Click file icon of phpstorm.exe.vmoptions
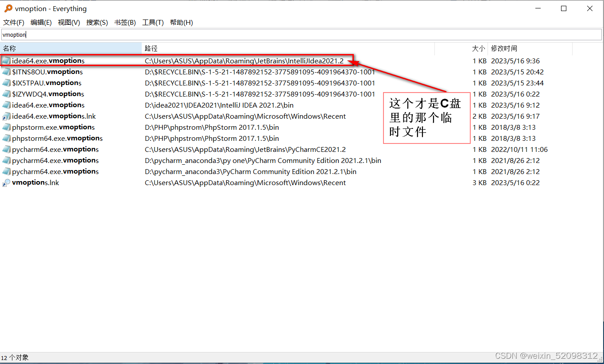This screenshot has height=364, width=604. (6, 127)
